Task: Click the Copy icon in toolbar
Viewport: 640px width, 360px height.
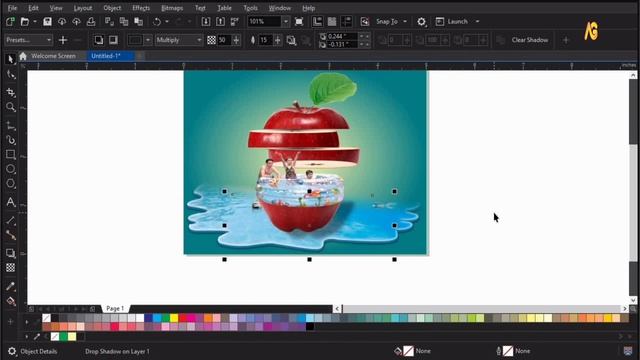Action: 124,22
